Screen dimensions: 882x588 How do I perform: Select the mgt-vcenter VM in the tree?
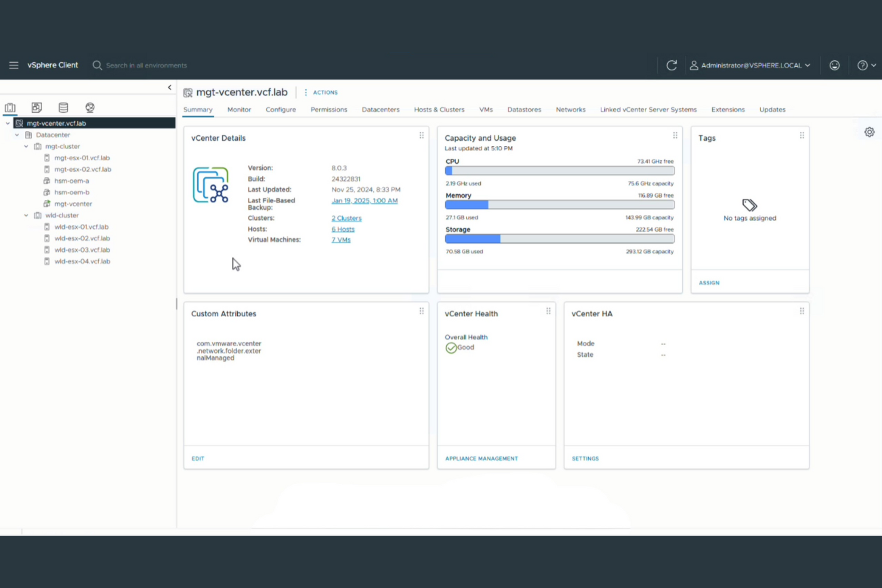click(x=73, y=204)
